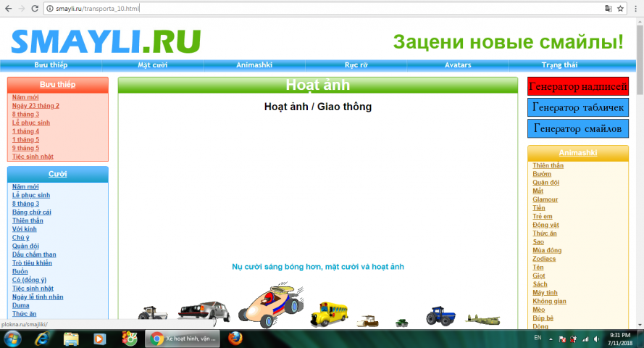Viewport: 644px width, 348px height.
Task: Click the browser back arrow
Action: pos(7,9)
